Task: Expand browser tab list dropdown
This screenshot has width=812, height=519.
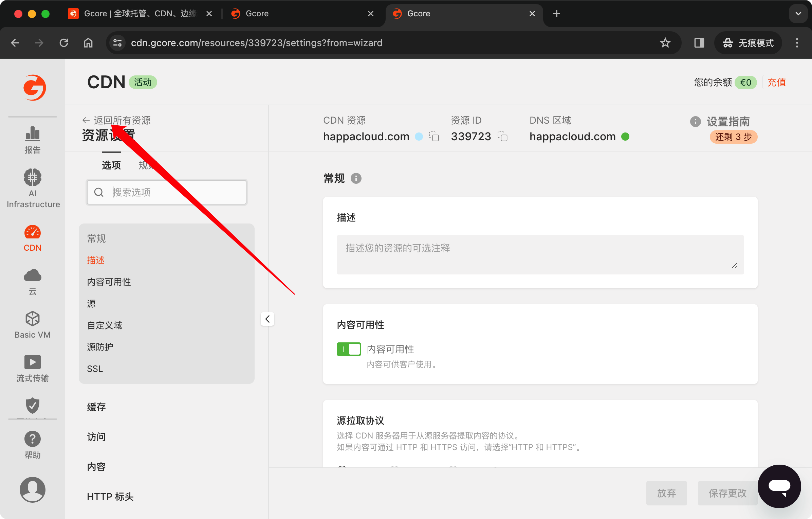Action: 798,14
